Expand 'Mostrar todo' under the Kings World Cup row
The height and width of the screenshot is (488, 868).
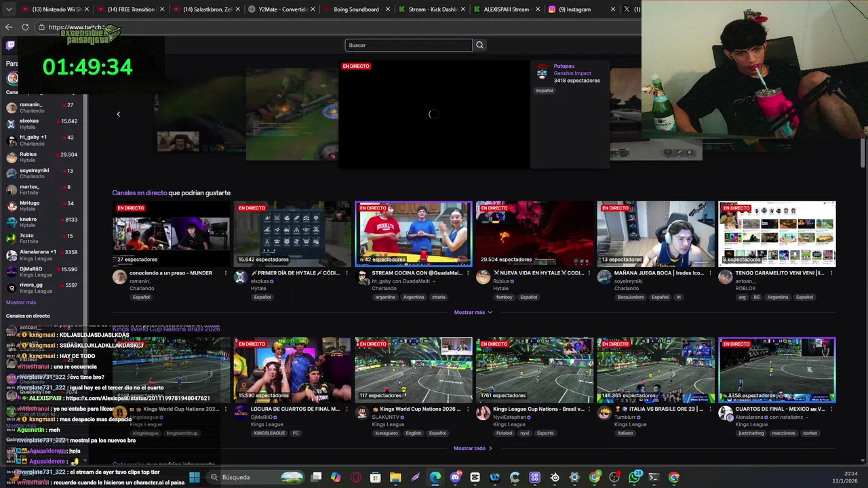click(473, 448)
